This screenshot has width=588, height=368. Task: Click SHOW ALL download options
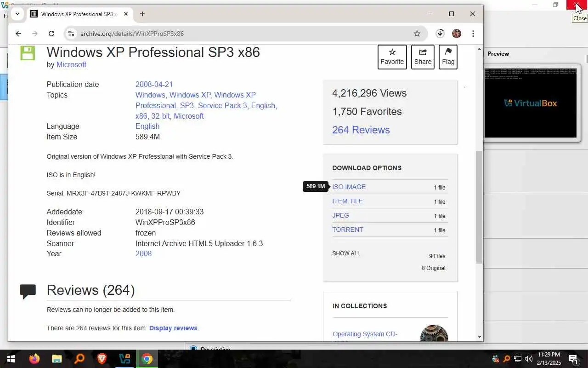click(x=346, y=253)
